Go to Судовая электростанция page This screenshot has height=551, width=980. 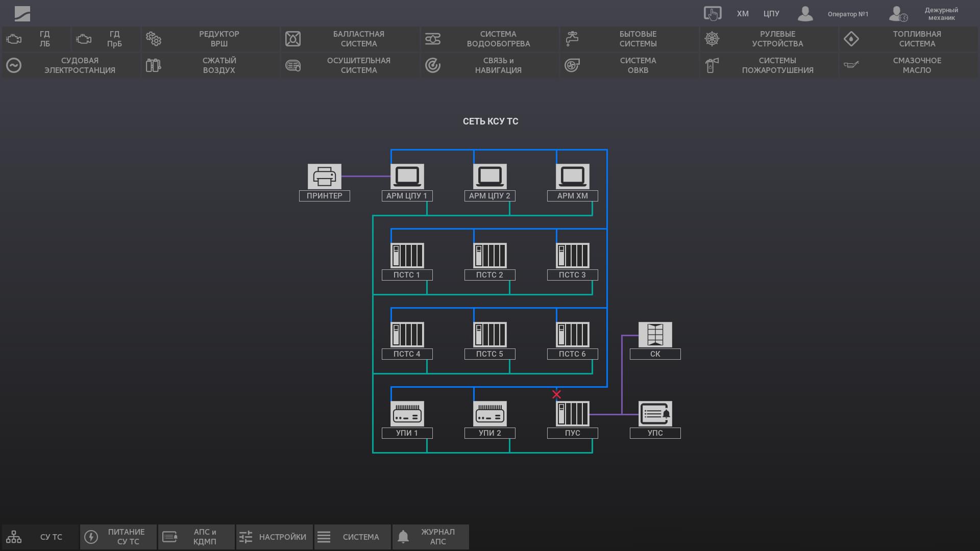coord(71,65)
